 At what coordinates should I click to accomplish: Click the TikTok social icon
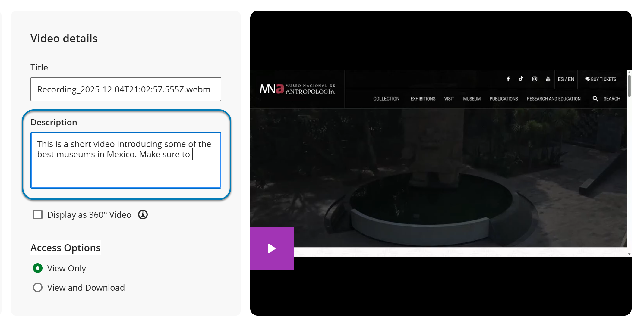click(x=521, y=79)
